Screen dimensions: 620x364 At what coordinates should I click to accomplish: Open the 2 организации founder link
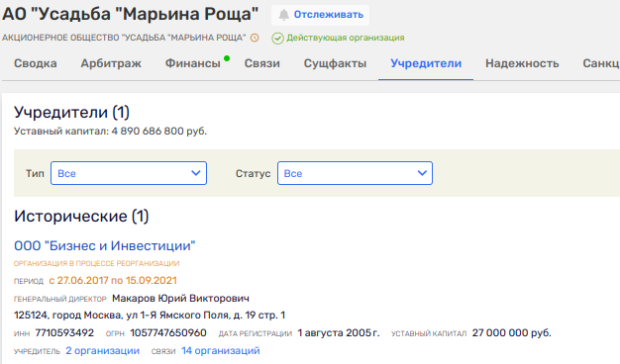coord(102,350)
